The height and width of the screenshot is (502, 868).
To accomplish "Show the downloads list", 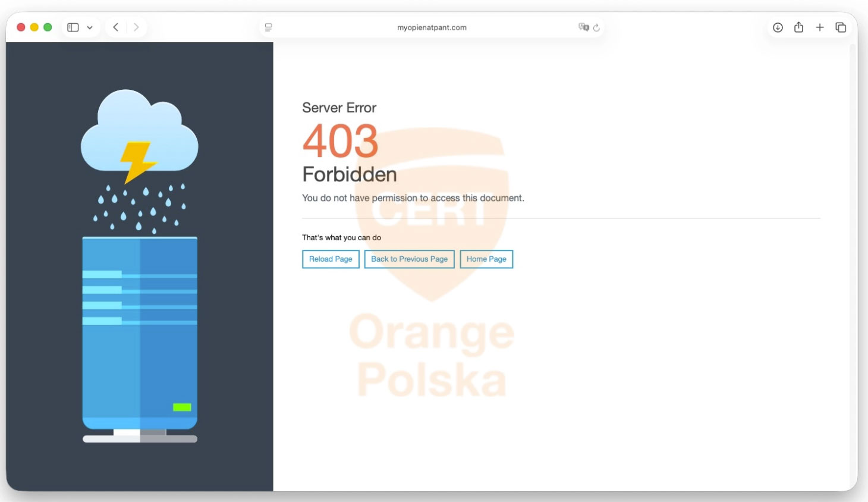I will click(x=778, y=27).
